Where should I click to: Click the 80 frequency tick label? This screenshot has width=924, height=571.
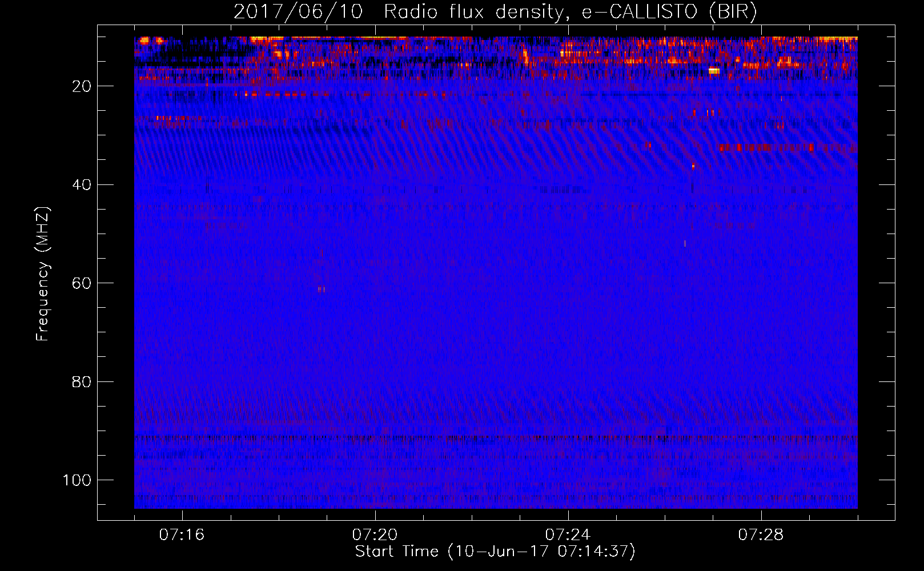click(x=82, y=381)
